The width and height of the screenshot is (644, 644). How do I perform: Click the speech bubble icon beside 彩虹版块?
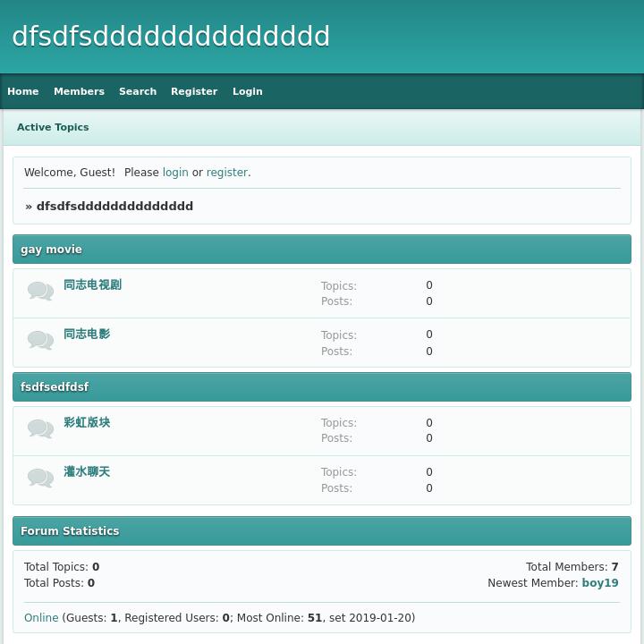[x=40, y=428]
